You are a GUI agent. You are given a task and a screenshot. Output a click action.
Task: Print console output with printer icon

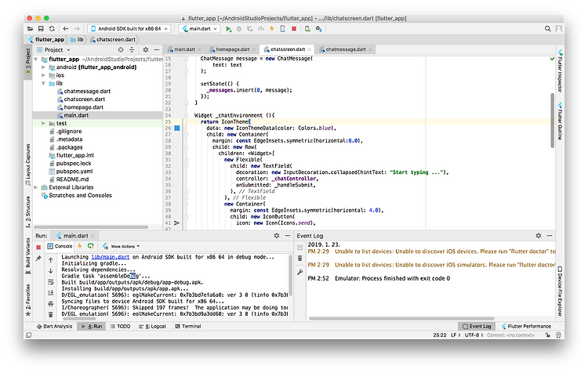51,303
